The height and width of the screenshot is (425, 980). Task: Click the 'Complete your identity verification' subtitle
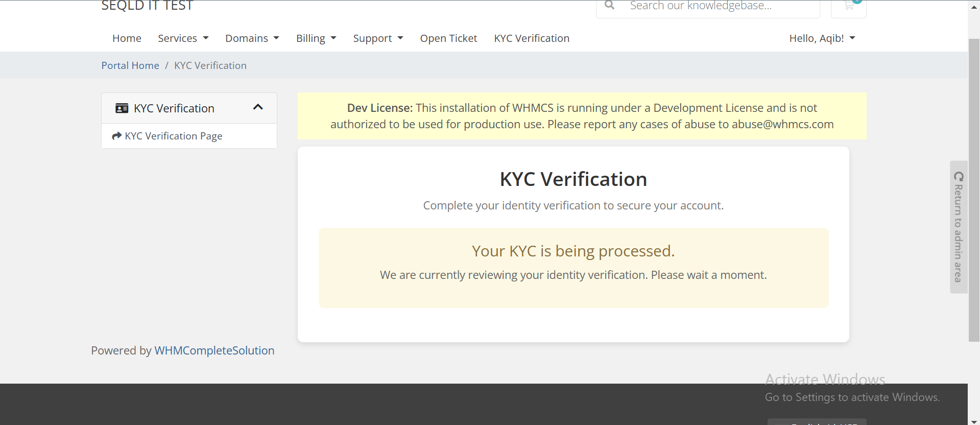point(573,205)
